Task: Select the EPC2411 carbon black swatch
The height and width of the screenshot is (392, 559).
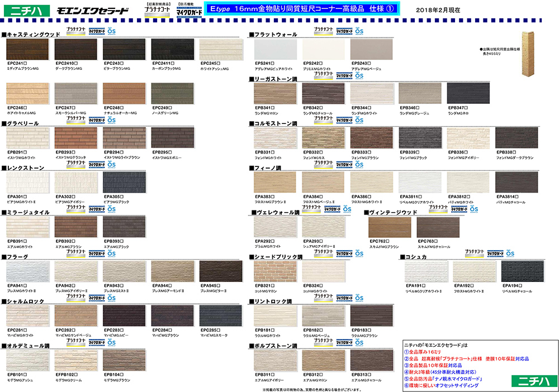Action: 173,49
